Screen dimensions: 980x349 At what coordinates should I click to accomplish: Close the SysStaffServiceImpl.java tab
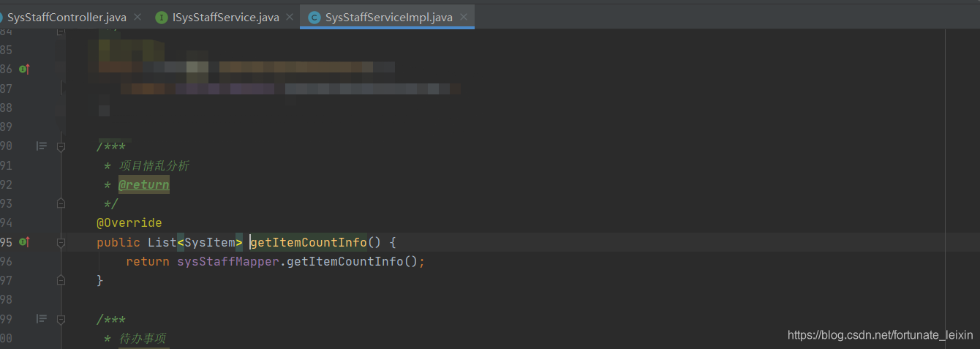point(463,17)
